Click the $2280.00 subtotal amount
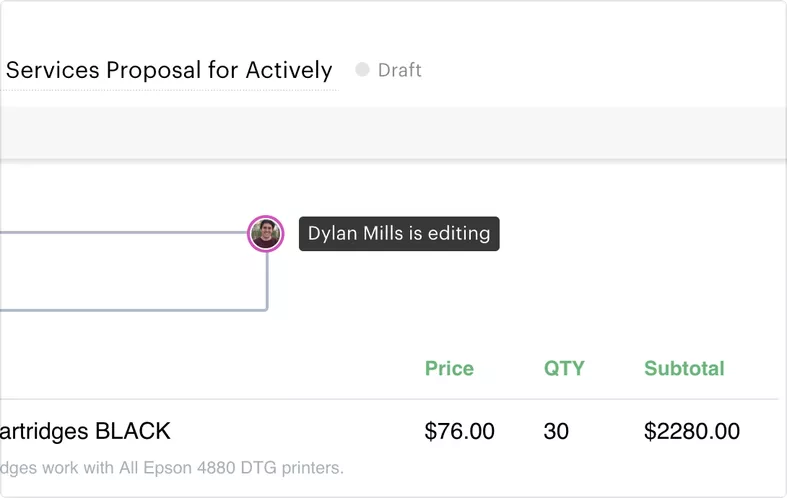This screenshot has width=787, height=498. (692, 431)
